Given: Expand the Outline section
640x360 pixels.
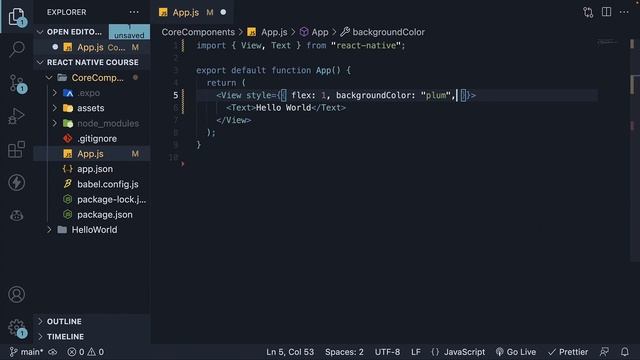Looking at the screenshot, I should tap(40, 322).
